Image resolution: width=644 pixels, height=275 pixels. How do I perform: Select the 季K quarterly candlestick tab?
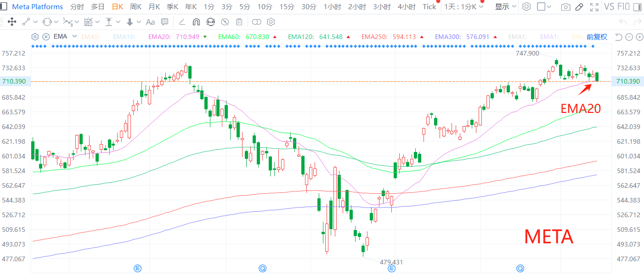[172, 7]
